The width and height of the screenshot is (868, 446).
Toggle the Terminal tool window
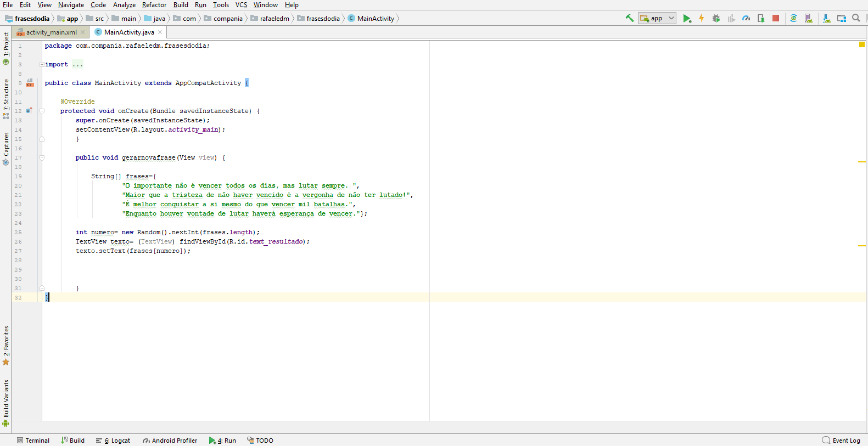[33, 441]
